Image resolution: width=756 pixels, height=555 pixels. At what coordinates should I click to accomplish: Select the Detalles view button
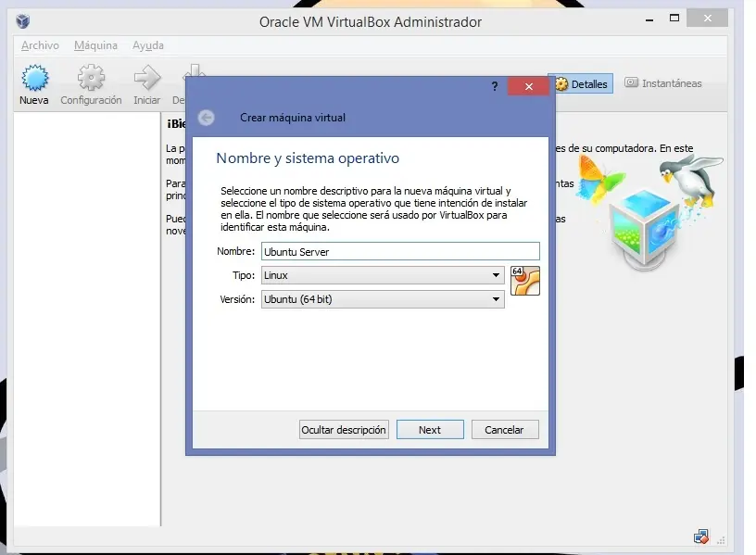coord(583,84)
